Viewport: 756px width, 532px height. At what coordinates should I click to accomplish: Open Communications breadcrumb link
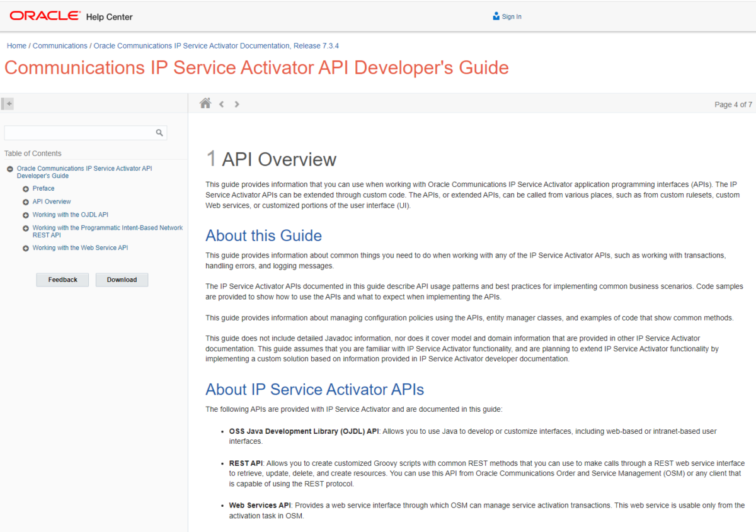click(60, 46)
